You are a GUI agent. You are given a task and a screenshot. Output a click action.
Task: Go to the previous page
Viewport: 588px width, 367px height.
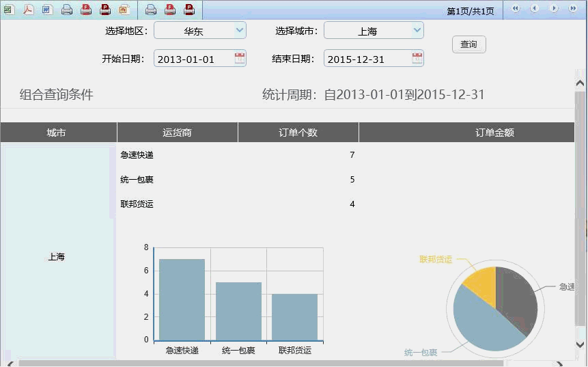tap(535, 9)
